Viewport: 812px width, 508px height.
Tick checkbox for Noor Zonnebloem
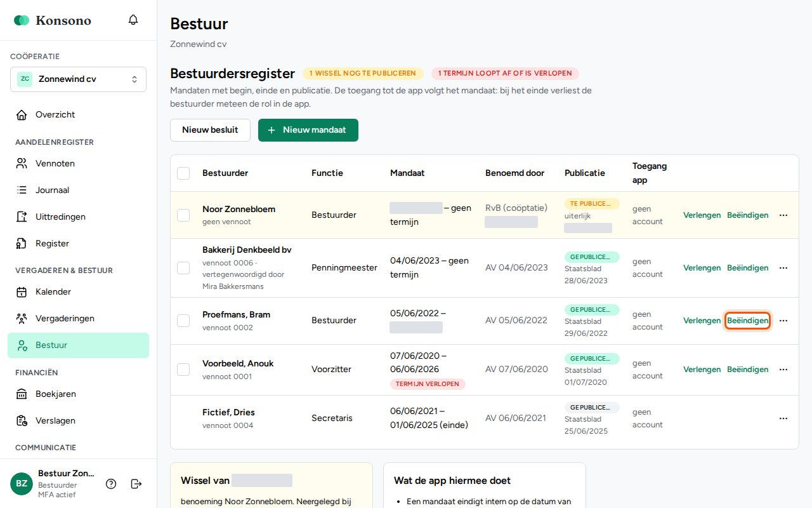(183, 215)
